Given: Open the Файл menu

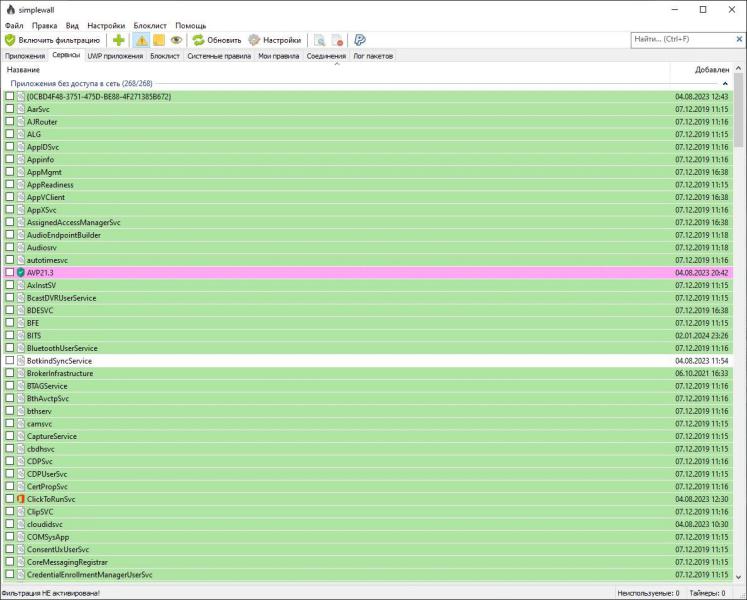Looking at the screenshot, I should pyautogui.click(x=14, y=26).
